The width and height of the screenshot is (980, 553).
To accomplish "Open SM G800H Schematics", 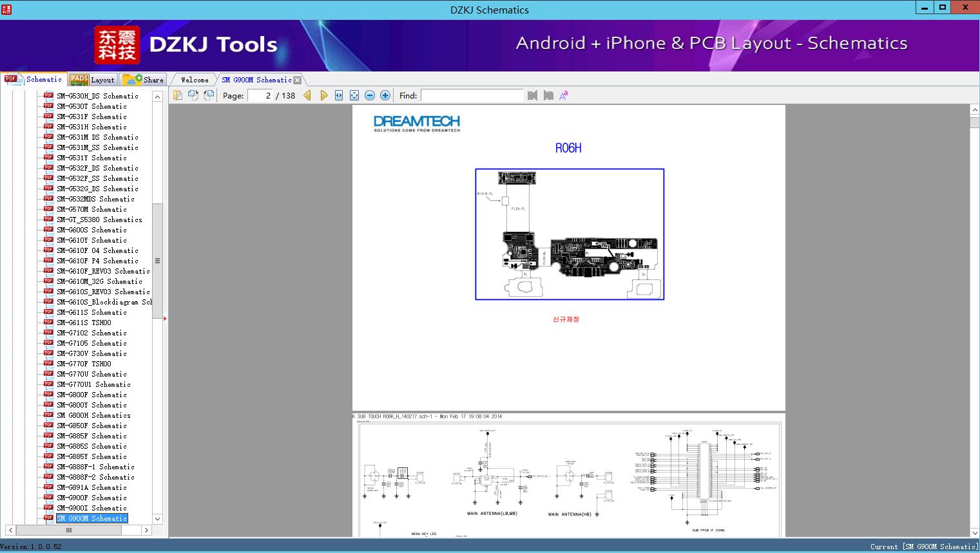I will pyautogui.click(x=93, y=415).
